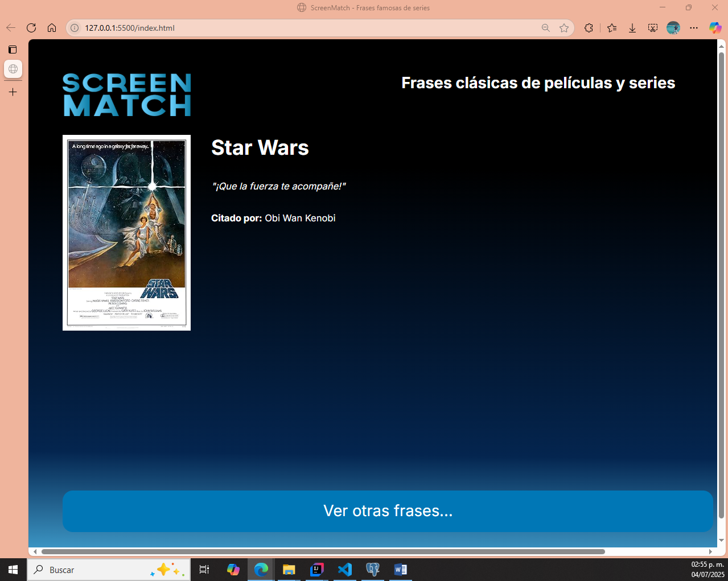Screen dimensions: 728x581
Task: Open Favorites list icon in toolbar
Action: point(612,28)
